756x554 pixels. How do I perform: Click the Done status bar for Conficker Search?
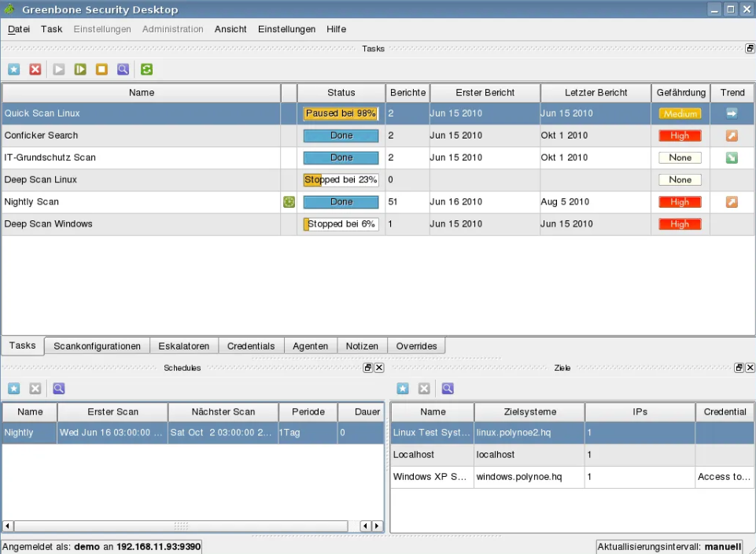click(x=341, y=135)
